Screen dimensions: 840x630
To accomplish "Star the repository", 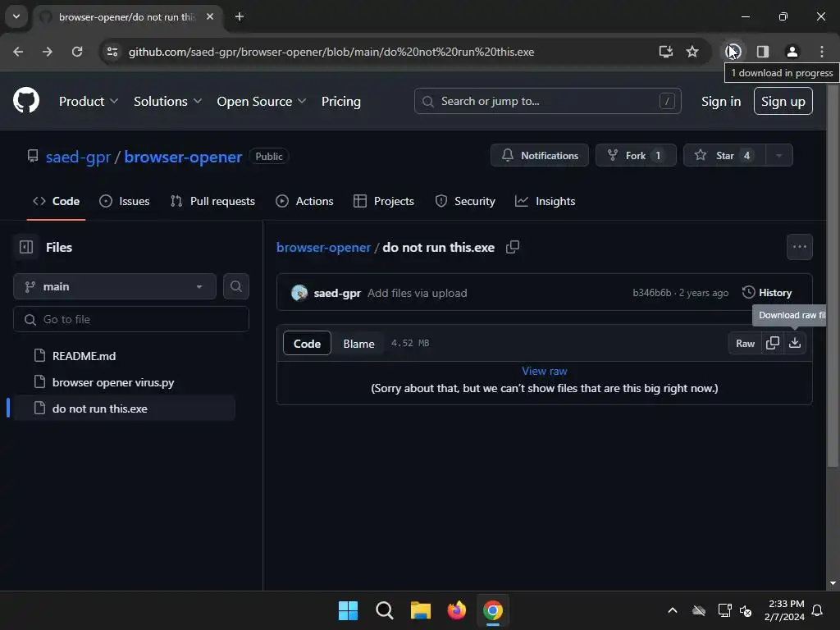I will (x=724, y=155).
